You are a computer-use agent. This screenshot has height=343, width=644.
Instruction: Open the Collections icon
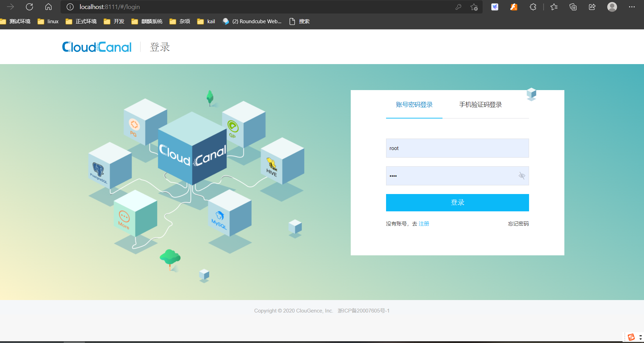click(573, 7)
